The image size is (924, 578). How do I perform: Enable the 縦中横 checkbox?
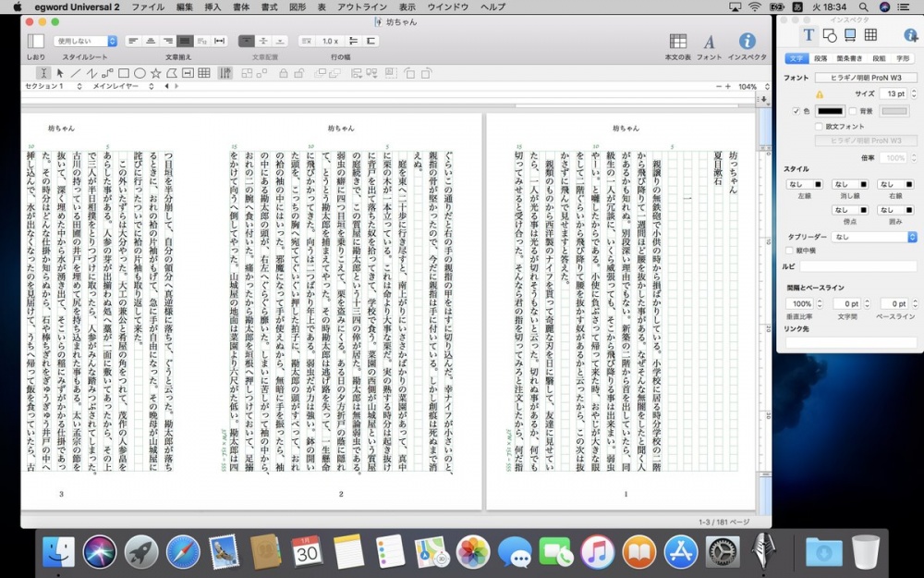coord(790,251)
